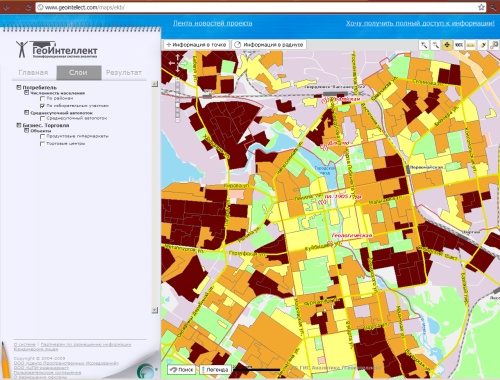
Task: Click the 100% full-extent zoom icon
Action: [459, 45]
